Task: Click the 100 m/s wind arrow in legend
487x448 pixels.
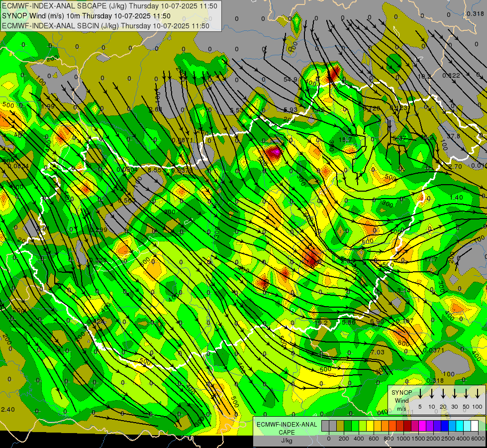Action: (478, 393)
